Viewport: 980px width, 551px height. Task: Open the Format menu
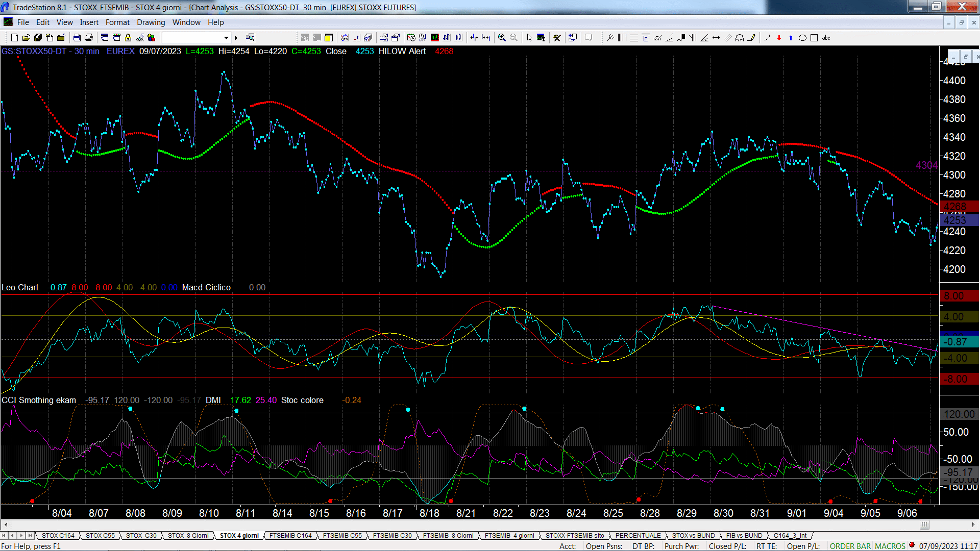117,22
